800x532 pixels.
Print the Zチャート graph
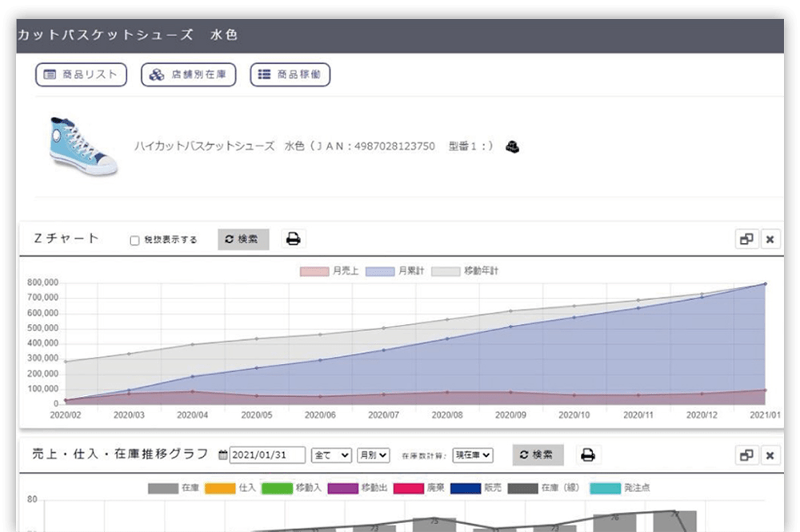coord(294,239)
